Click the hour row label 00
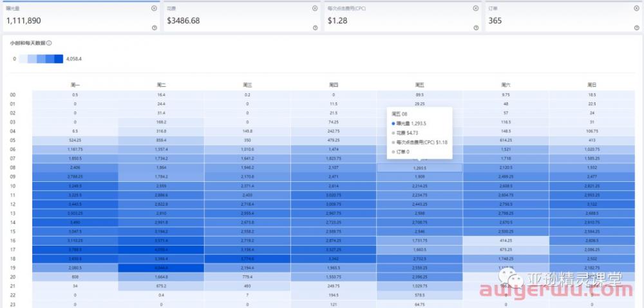This screenshot has height=308, width=644. 12,95
